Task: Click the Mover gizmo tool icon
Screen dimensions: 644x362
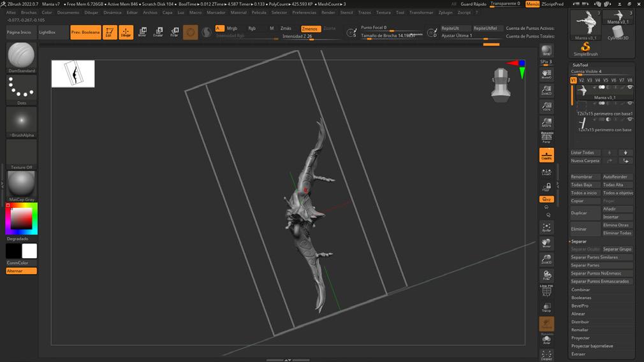Action: (142, 32)
